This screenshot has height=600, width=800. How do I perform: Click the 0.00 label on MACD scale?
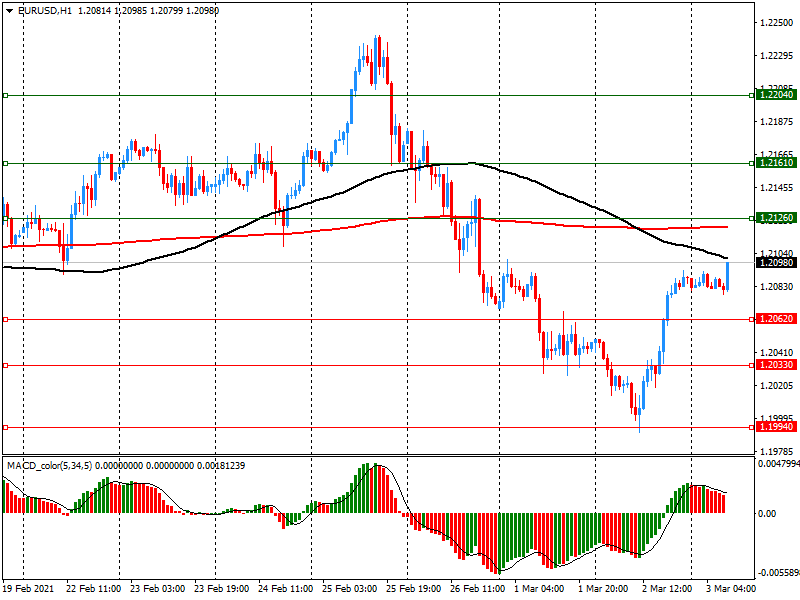766,514
